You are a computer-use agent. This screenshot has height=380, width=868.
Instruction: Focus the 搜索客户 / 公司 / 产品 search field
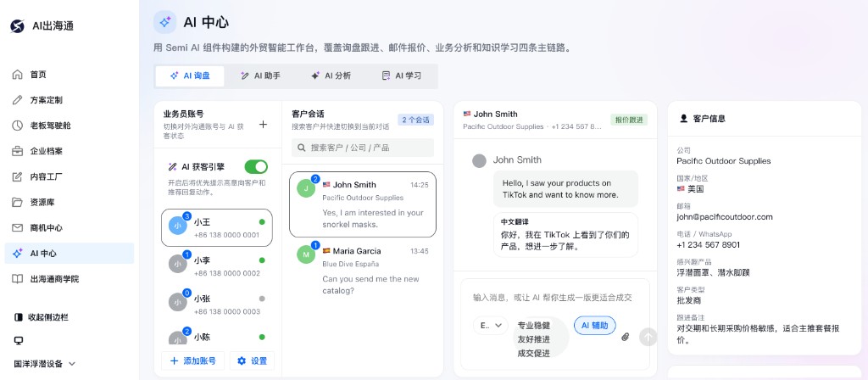(363, 148)
